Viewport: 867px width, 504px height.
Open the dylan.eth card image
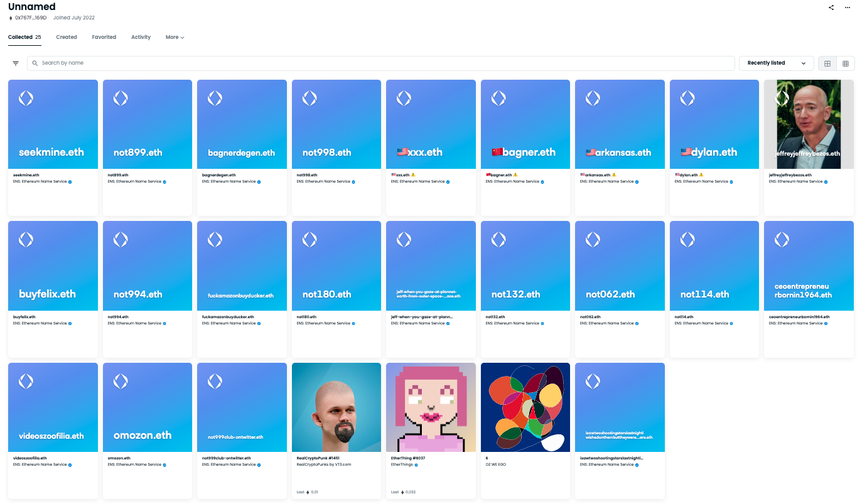[x=714, y=124]
